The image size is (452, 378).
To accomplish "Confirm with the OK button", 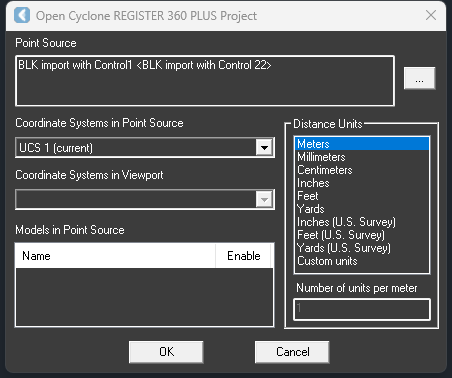I will coord(166,352).
